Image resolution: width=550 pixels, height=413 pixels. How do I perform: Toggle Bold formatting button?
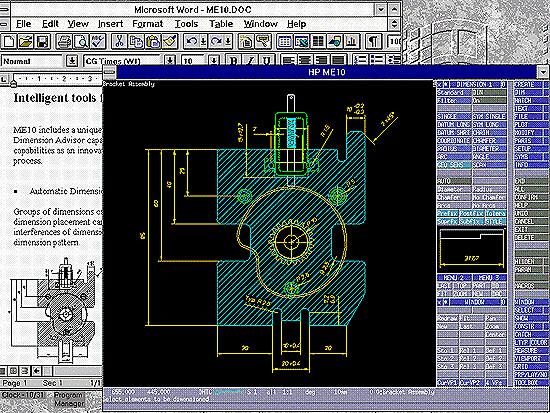coord(233,60)
